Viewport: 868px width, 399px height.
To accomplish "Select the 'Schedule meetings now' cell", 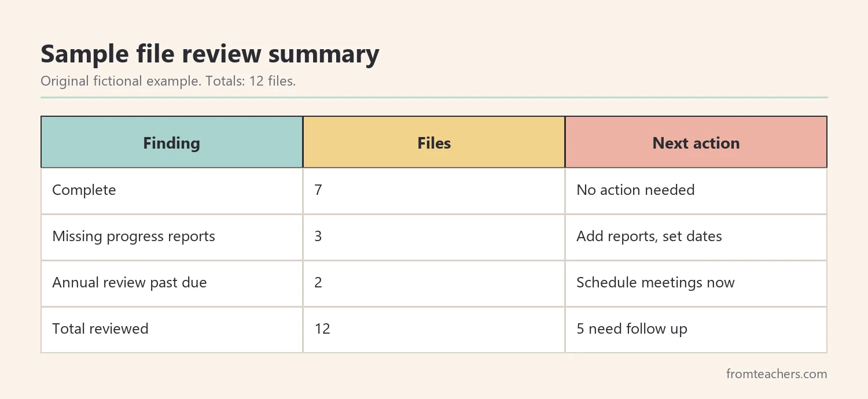I will point(696,283).
